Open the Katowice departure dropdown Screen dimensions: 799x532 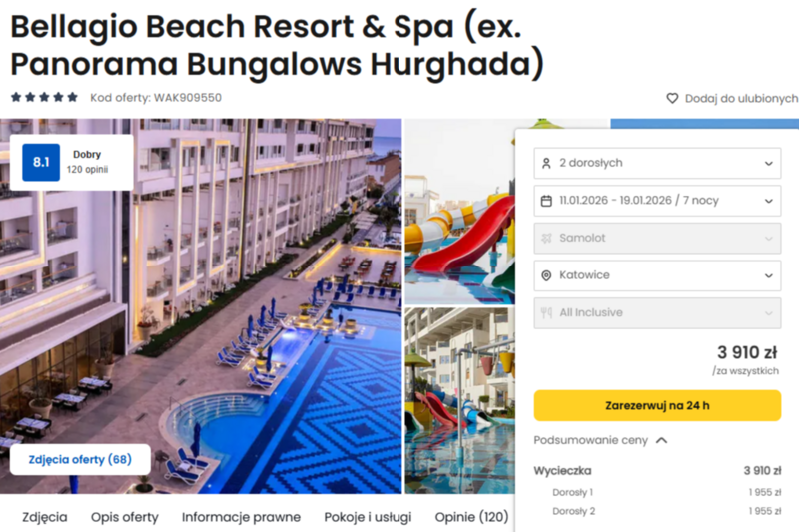pos(657,275)
